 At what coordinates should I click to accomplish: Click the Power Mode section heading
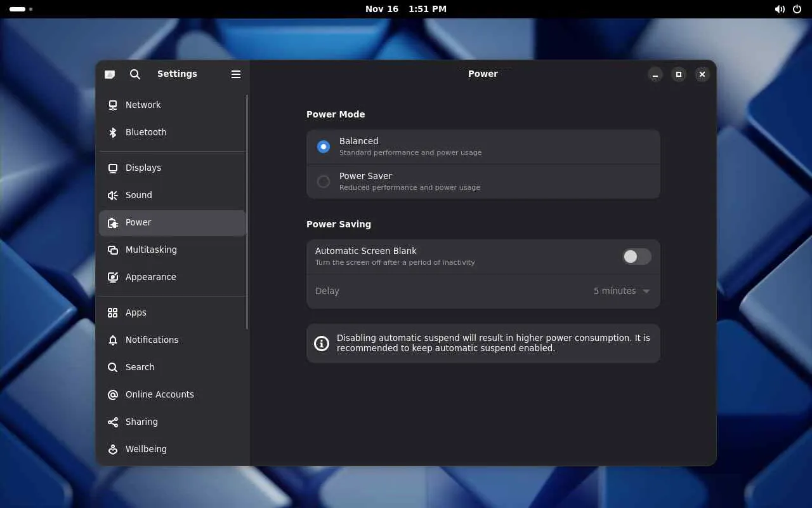tap(336, 114)
